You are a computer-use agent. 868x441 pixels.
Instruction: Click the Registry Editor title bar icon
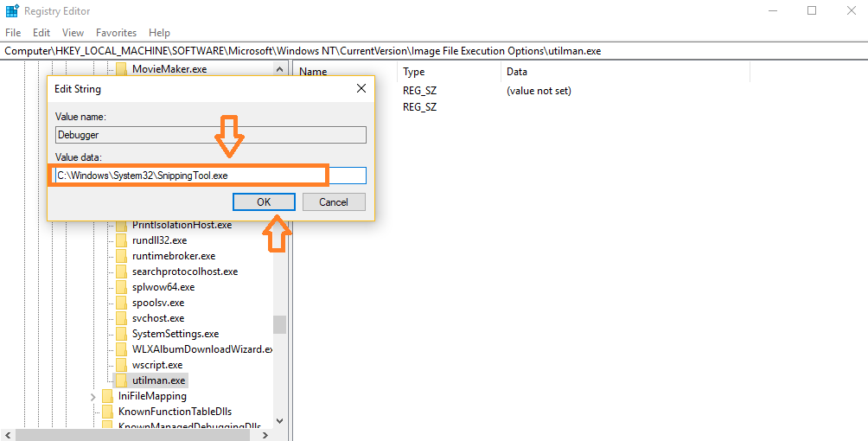[11, 10]
